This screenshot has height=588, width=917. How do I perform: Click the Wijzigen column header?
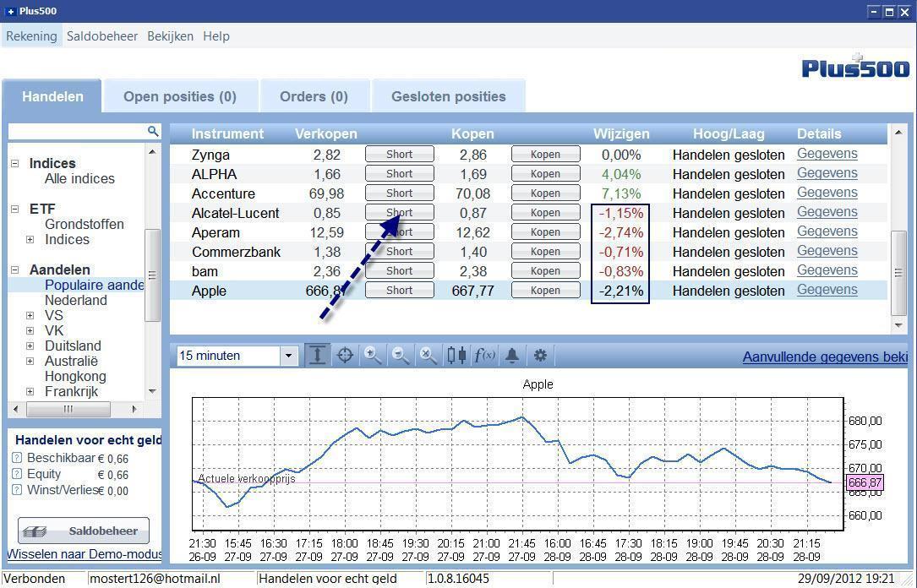click(x=621, y=133)
